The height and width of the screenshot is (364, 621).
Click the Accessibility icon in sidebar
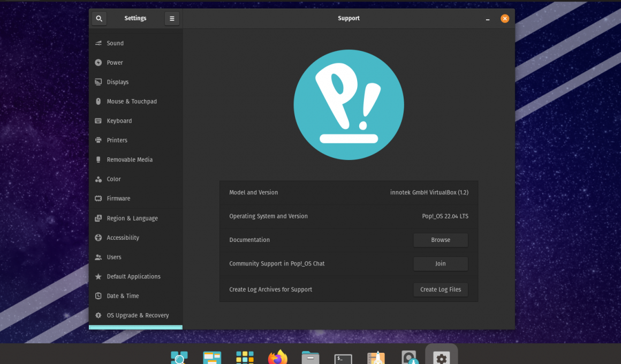[x=99, y=238]
